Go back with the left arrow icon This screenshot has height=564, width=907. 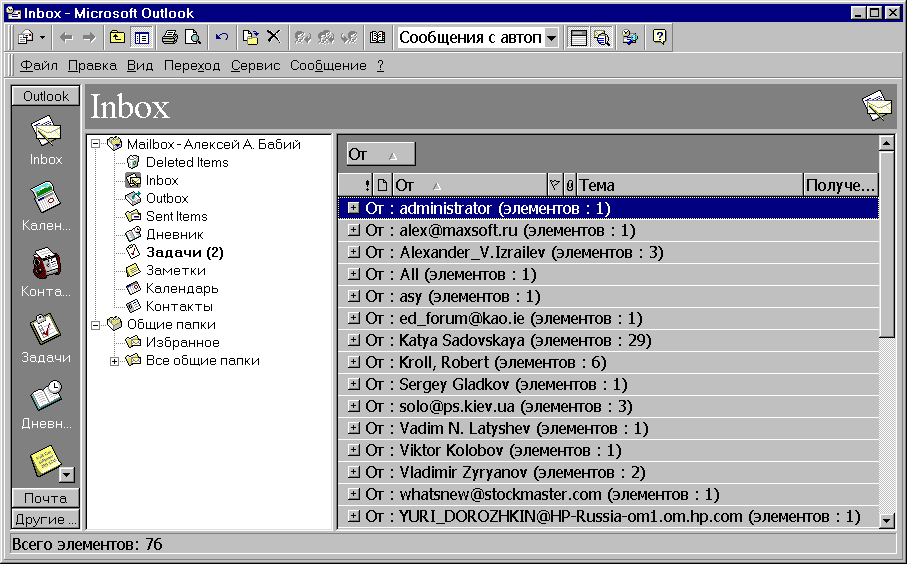66,38
